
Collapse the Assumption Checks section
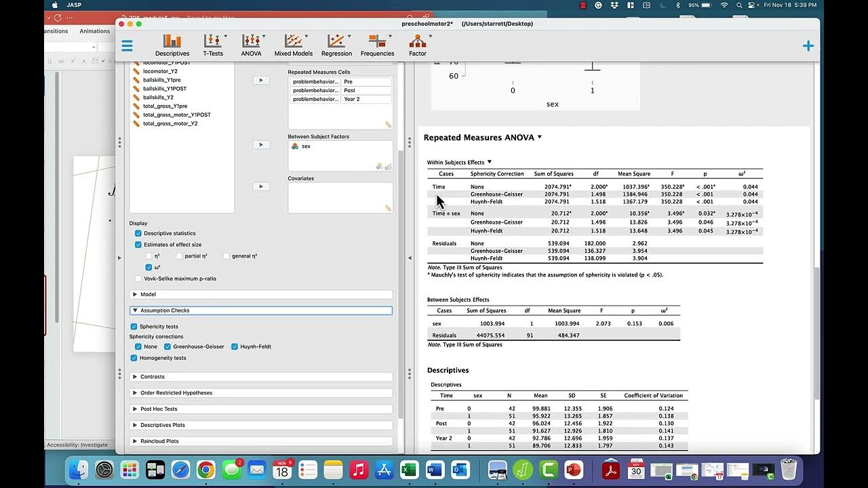pyautogui.click(x=261, y=310)
